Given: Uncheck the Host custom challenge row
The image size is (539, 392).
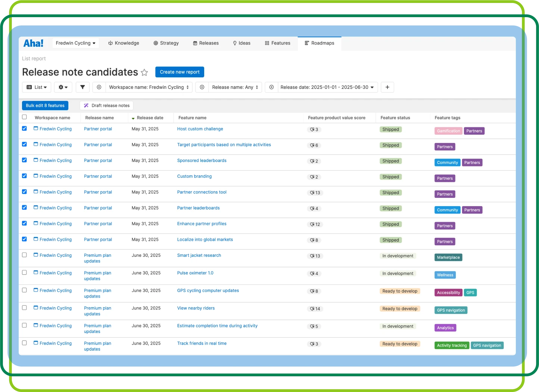Looking at the screenshot, I should pos(24,128).
